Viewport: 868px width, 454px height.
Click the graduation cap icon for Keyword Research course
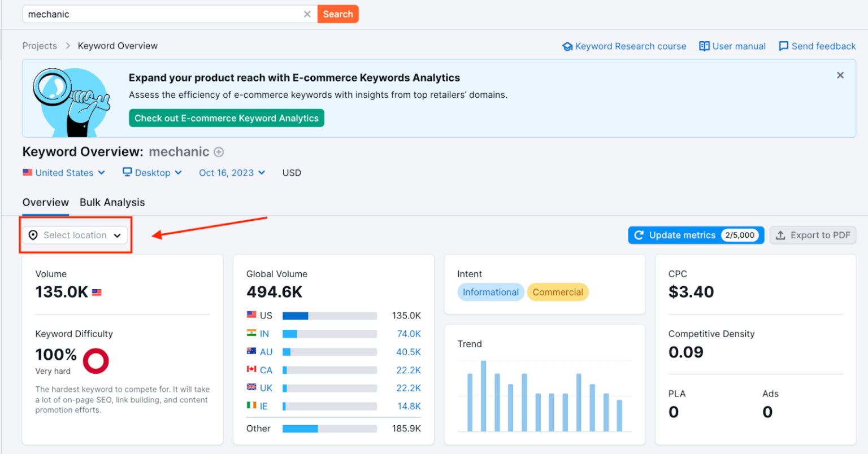(567, 46)
